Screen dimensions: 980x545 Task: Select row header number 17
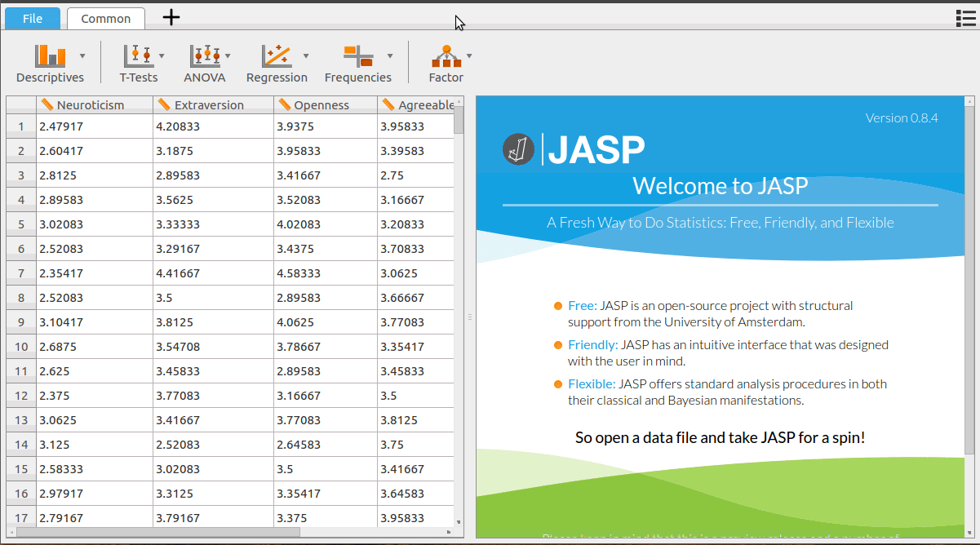(x=21, y=518)
